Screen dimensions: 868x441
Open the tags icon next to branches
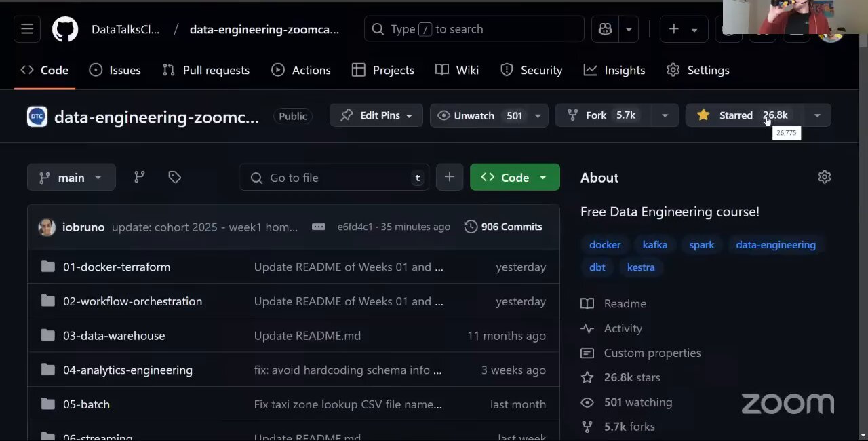click(174, 177)
